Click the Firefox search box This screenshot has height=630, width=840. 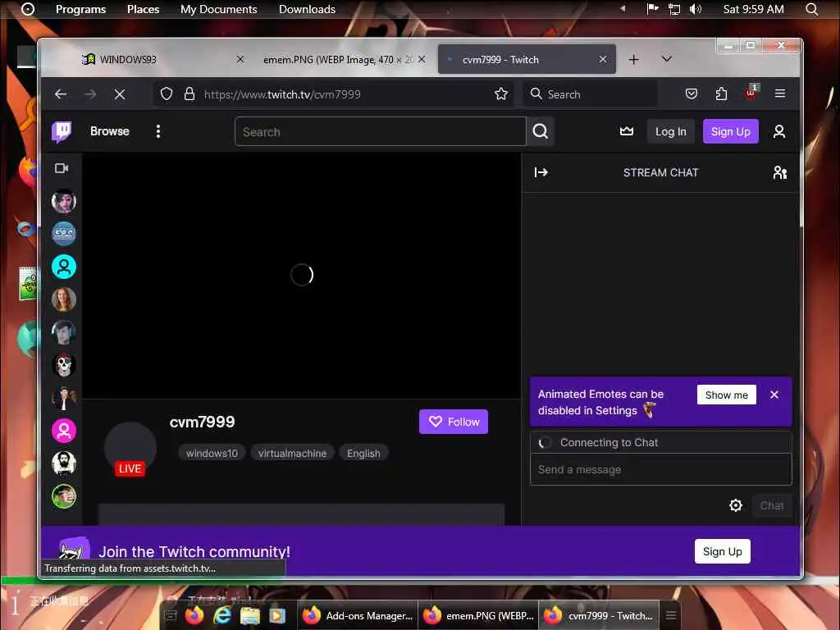click(590, 94)
